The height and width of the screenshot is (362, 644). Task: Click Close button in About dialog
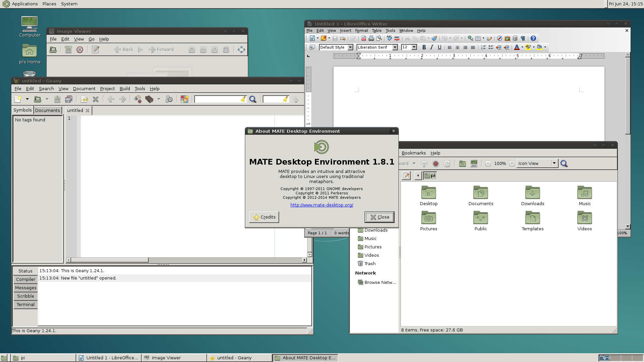pyautogui.click(x=380, y=217)
